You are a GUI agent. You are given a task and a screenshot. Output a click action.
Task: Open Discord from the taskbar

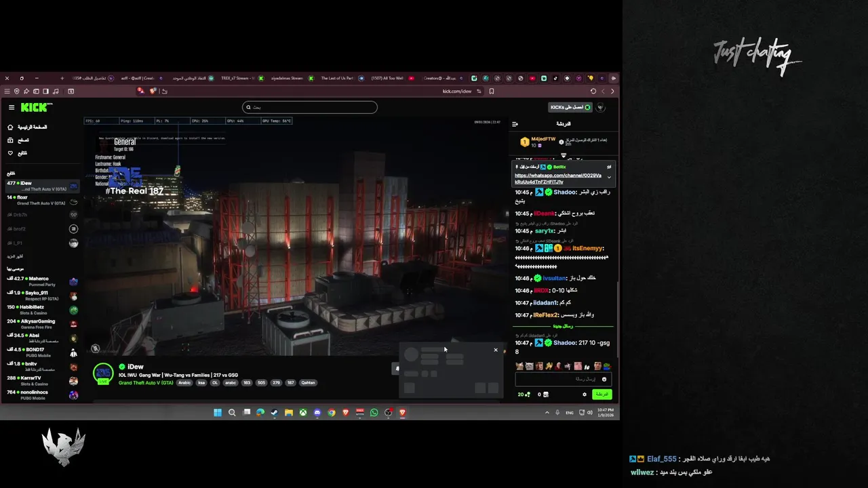point(317,412)
